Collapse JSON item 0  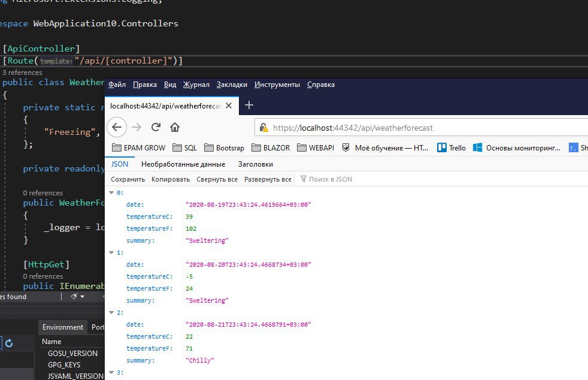112,192
